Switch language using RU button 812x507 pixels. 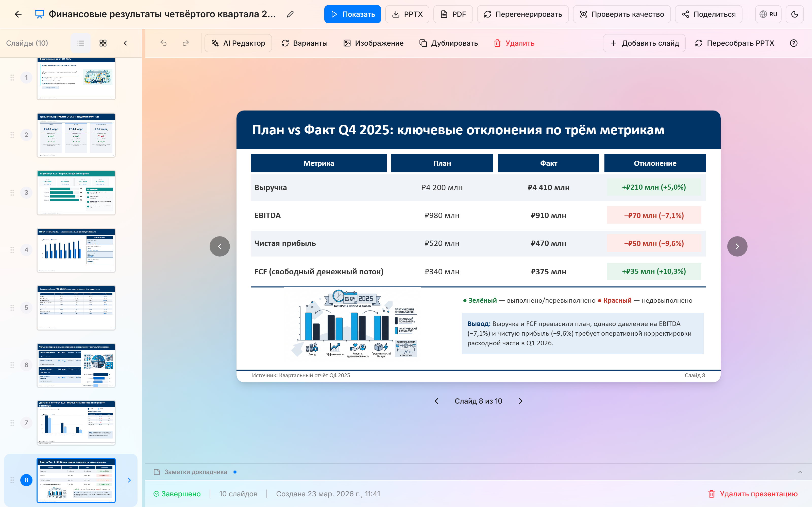(x=768, y=14)
